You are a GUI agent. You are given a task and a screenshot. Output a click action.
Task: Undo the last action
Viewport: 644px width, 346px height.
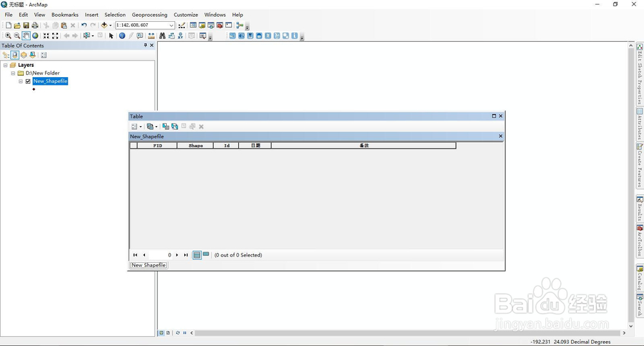pyautogui.click(x=84, y=26)
